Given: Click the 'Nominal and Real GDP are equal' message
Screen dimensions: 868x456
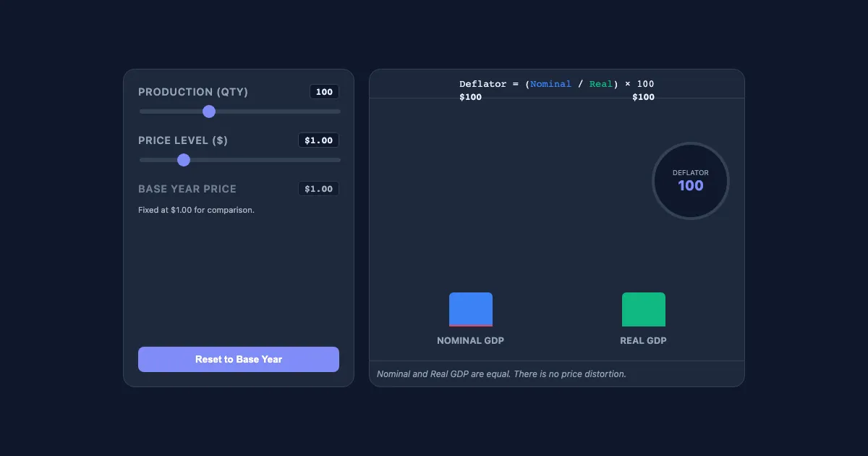Looking at the screenshot, I should click(x=501, y=374).
